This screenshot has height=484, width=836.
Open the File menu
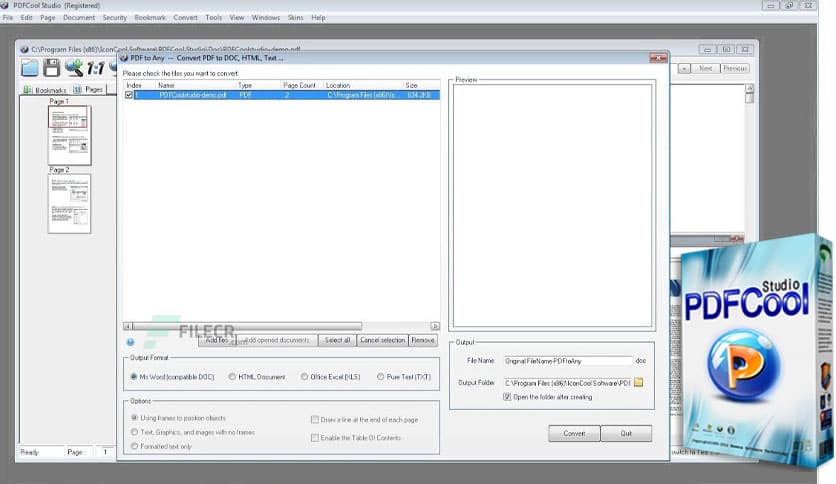point(8,18)
